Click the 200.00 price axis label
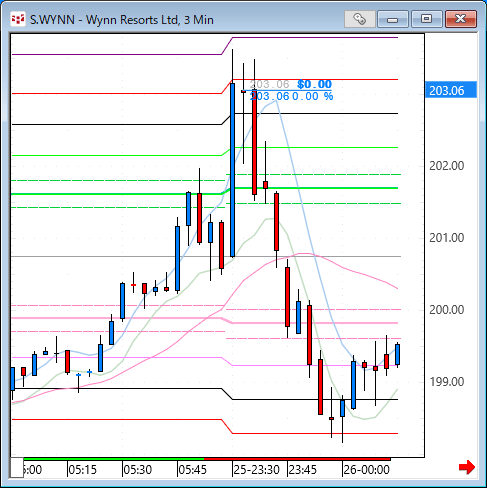The width and height of the screenshot is (487, 488). click(x=447, y=310)
